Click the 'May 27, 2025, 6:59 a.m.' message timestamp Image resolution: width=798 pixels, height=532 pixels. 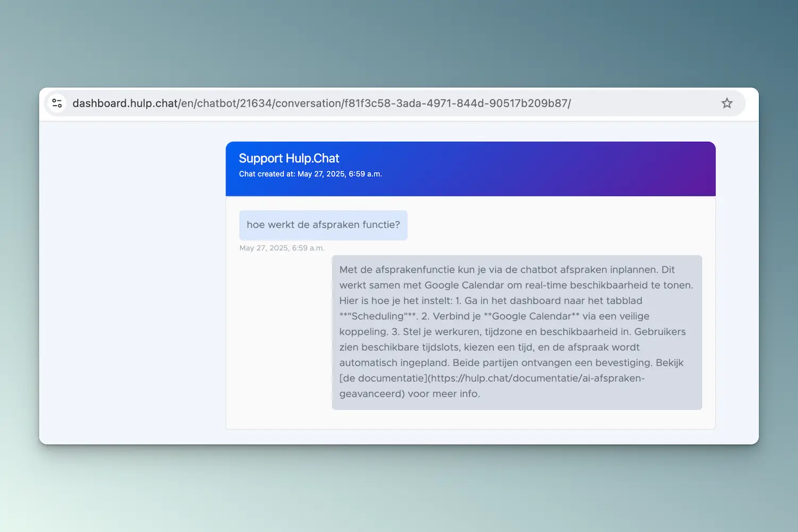(281, 248)
